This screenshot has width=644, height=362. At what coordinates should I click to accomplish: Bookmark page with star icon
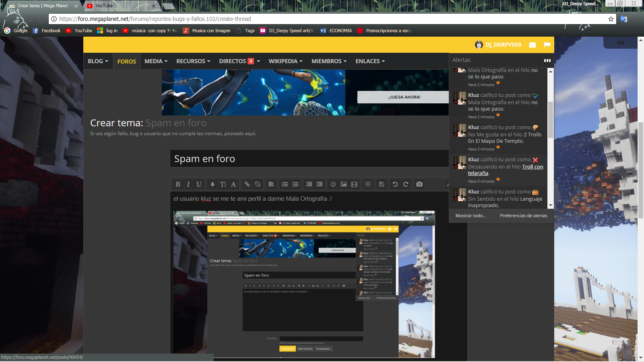[611, 19]
